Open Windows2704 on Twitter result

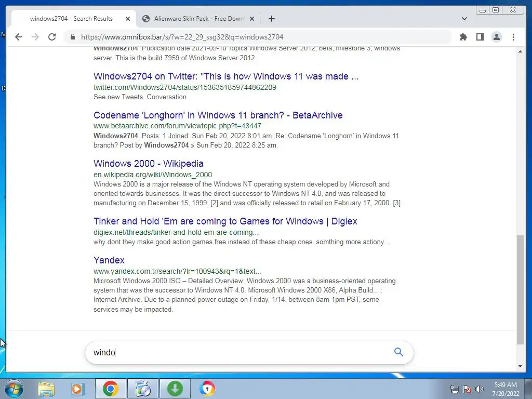point(226,76)
